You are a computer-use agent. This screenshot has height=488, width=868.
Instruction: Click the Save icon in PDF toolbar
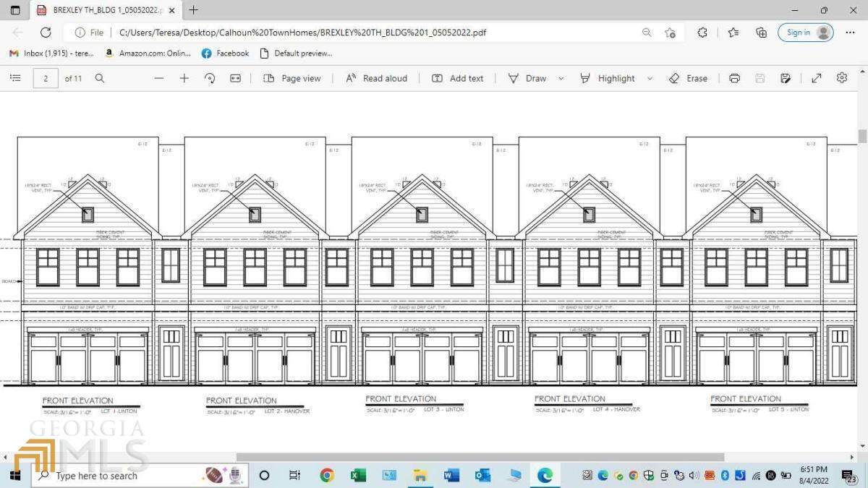pyautogui.click(x=760, y=78)
